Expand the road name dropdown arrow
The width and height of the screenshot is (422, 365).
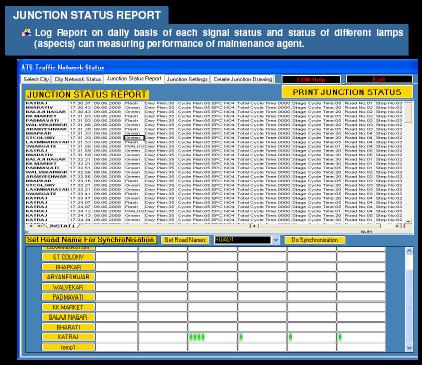275,240
